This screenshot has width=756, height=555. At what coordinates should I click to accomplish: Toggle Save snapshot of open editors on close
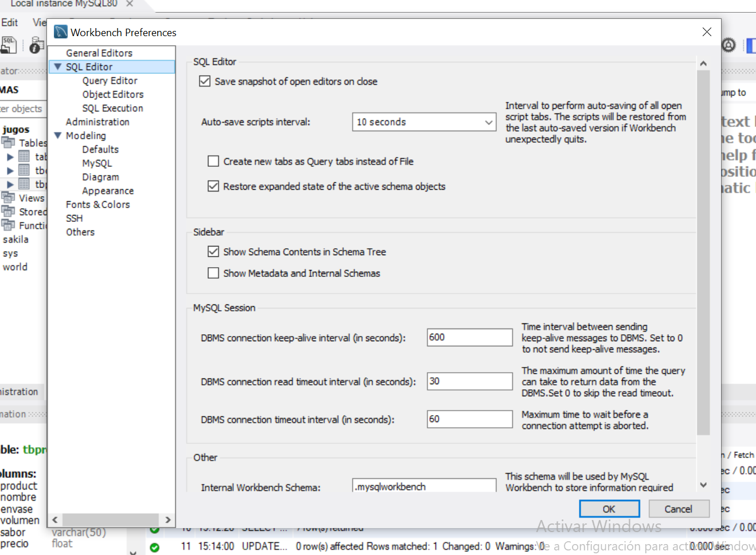tap(205, 81)
